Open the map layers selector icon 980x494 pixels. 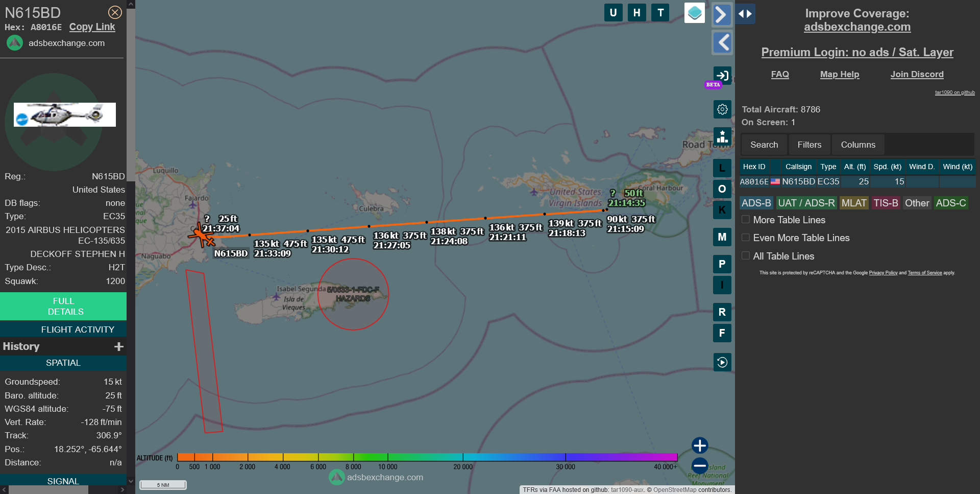tap(694, 13)
